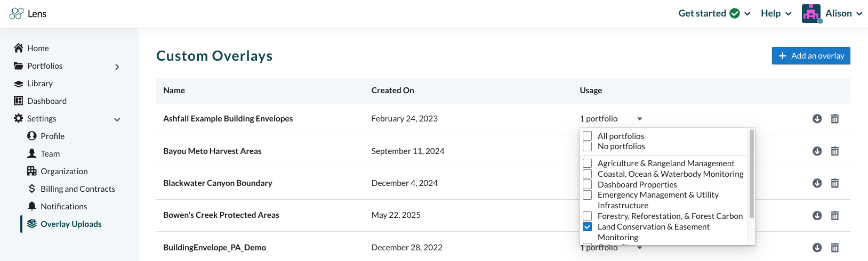Screen dimensions: 868x261
Task: Expand the Portfolios sidebar chevron
Action: tap(117, 67)
